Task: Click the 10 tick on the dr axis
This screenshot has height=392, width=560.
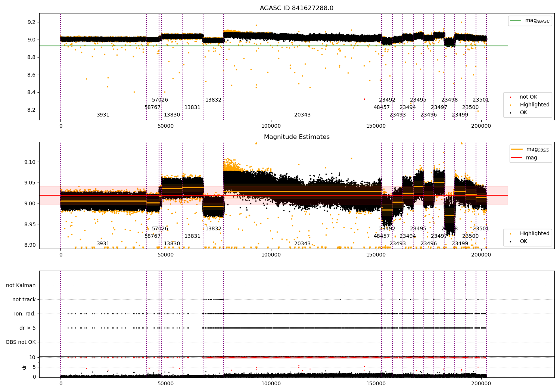Action: click(x=32, y=357)
